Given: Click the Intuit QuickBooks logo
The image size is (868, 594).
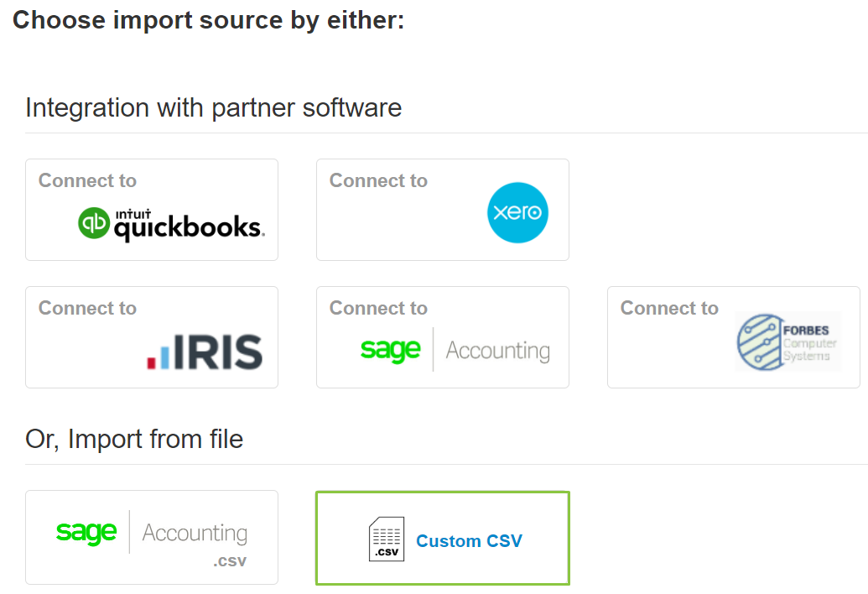Looking at the screenshot, I should [149, 221].
